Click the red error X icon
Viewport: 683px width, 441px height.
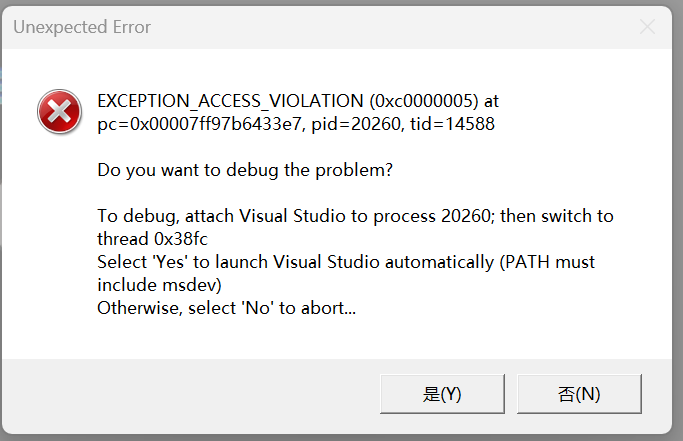pyautogui.click(x=60, y=111)
